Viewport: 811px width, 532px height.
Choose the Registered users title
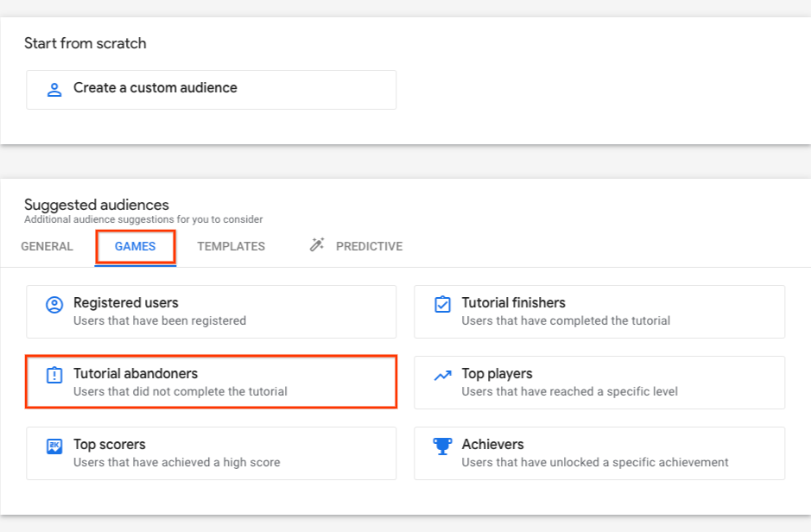[x=126, y=302]
